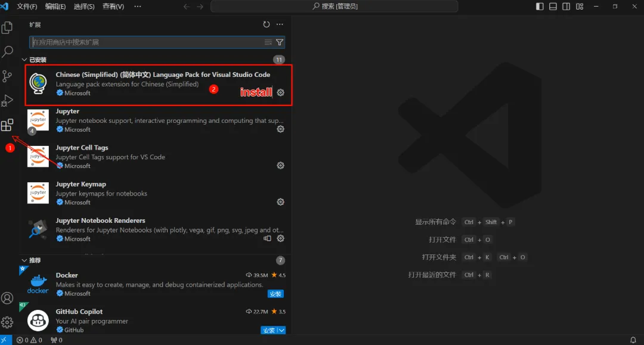Install the GitHub Copilot extension
Viewport: 644px width, 345px height.
click(269, 330)
